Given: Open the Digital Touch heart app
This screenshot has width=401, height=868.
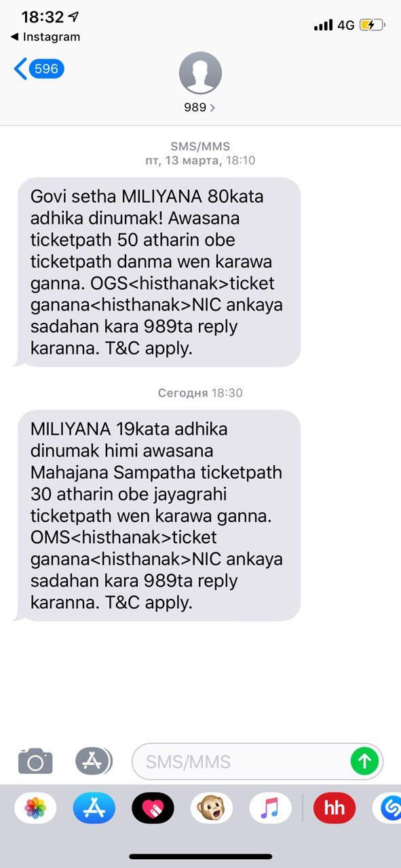Looking at the screenshot, I should [153, 808].
